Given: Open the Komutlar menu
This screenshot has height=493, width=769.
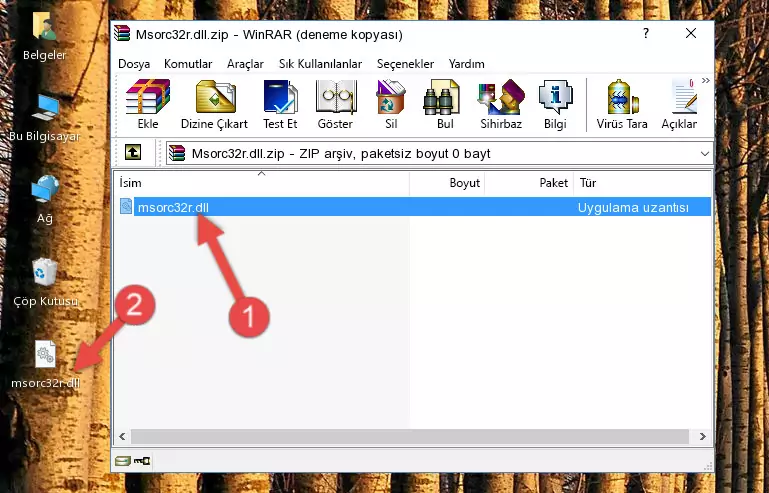Looking at the screenshot, I should click(x=188, y=64).
